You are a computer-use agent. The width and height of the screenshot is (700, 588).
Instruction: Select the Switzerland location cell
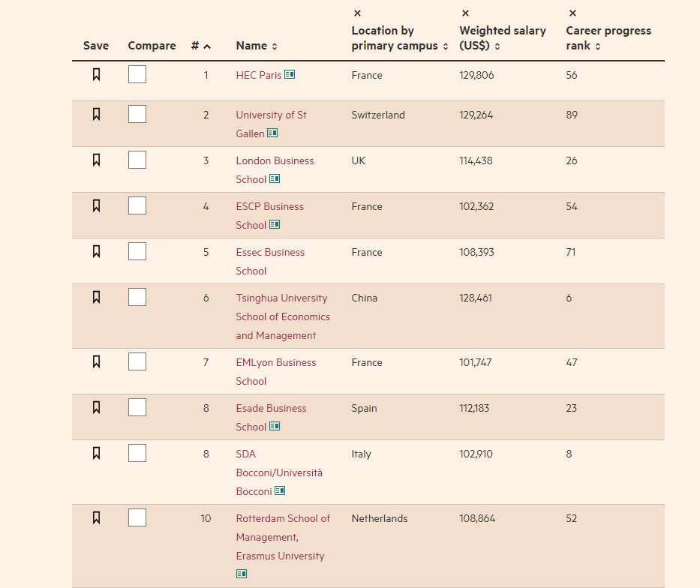coord(377,115)
